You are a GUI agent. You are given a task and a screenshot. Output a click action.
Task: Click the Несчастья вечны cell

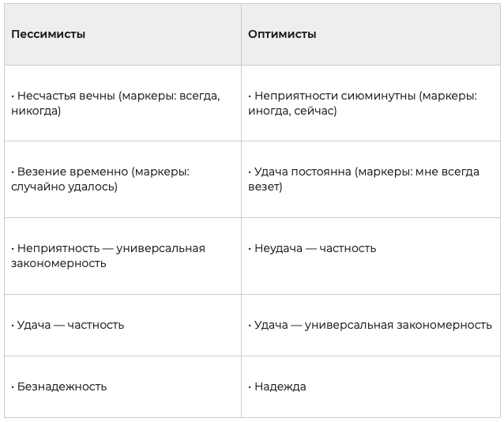64,96
